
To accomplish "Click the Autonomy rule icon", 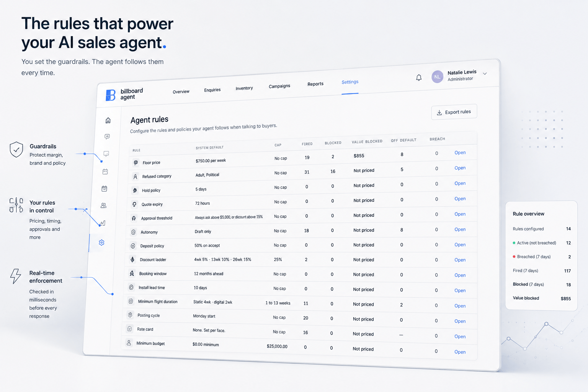I will [x=133, y=232].
